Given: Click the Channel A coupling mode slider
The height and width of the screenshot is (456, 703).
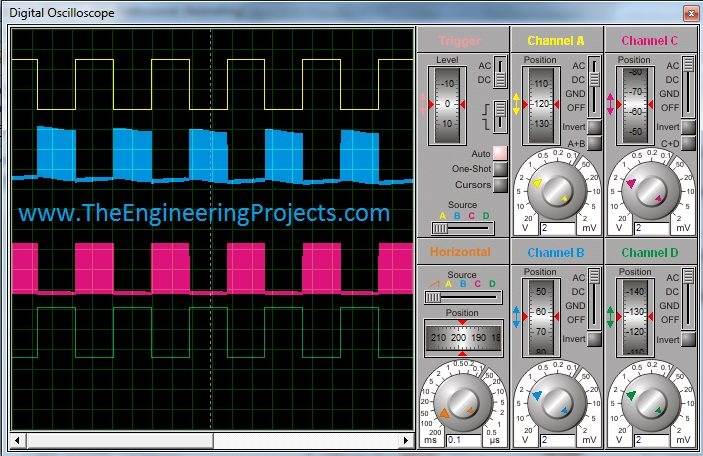Looking at the screenshot, I should 594,87.
